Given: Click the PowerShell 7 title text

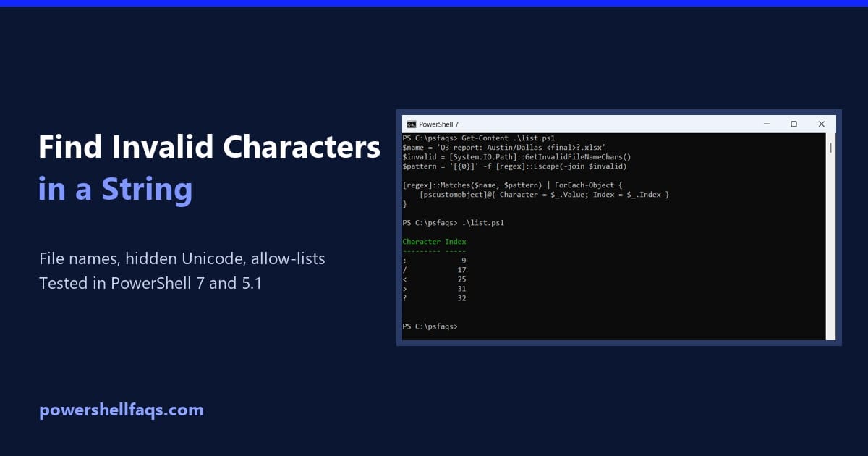Looking at the screenshot, I should point(438,124).
